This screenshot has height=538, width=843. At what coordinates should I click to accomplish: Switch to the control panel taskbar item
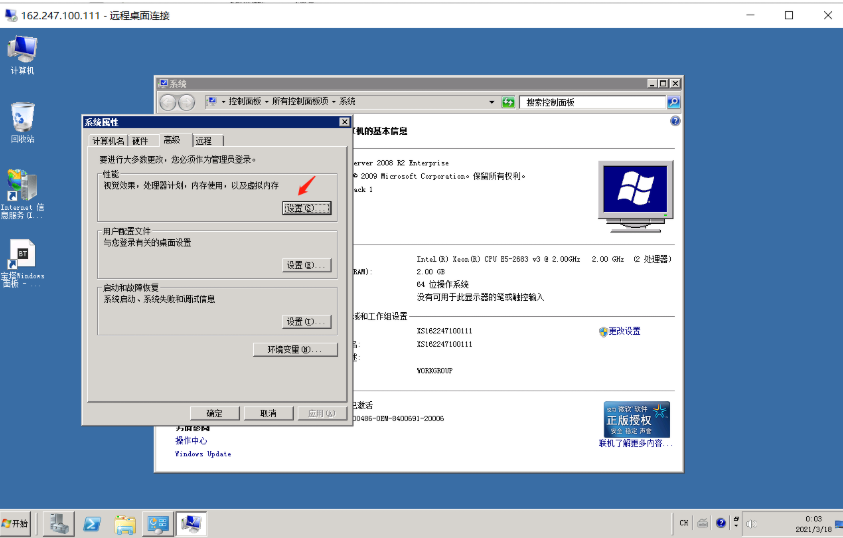[x=158, y=524]
